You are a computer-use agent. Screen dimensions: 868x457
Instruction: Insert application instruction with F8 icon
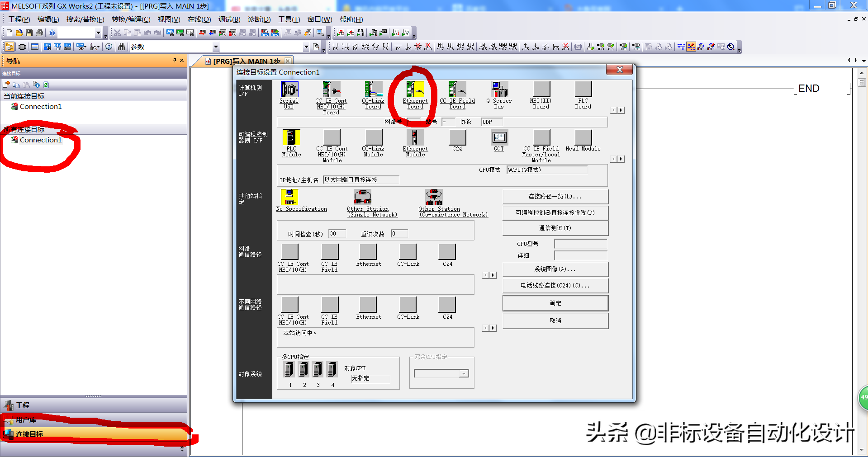pos(385,47)
